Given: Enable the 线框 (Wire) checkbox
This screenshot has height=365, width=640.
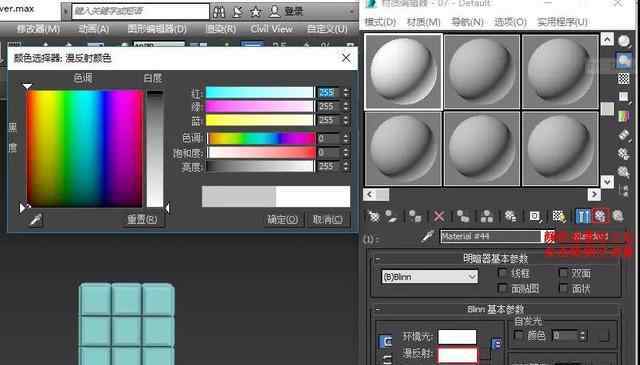Looking at the screenshot, I should coord(502,273).
